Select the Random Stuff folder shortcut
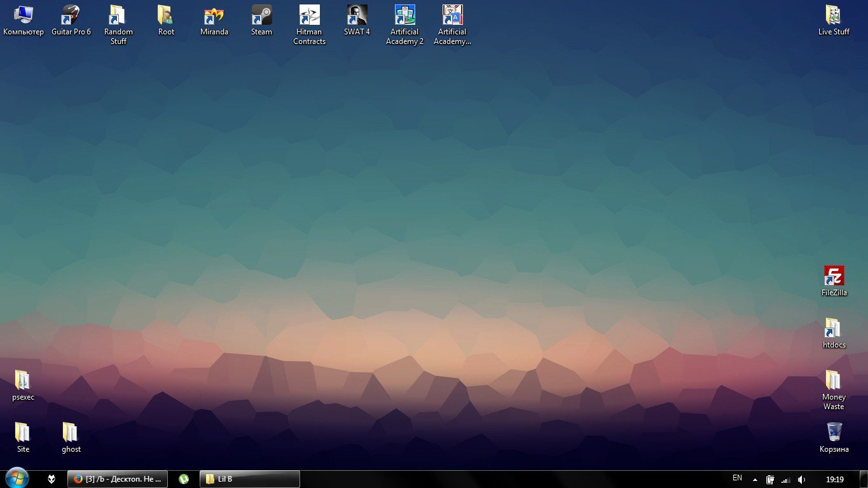868x488 pixels. 118,25
